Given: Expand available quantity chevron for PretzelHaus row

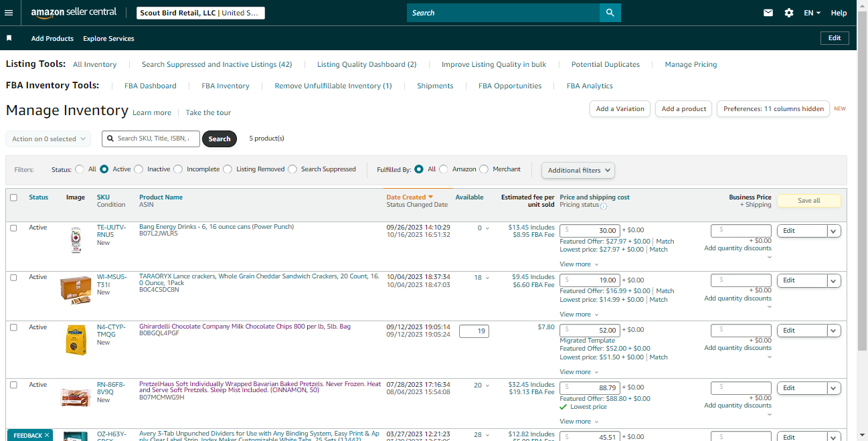Looking at the screenshot, I should 487,385.
